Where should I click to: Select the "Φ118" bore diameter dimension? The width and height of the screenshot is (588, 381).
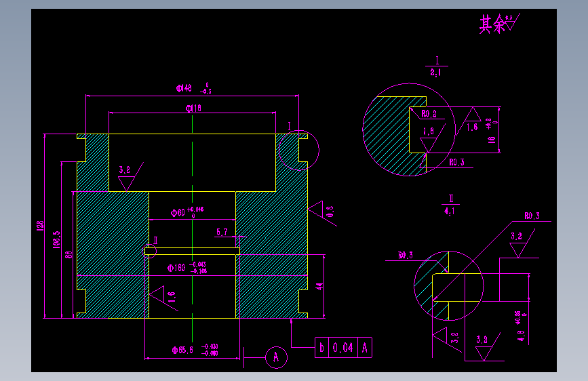click(x=193, y=108)
